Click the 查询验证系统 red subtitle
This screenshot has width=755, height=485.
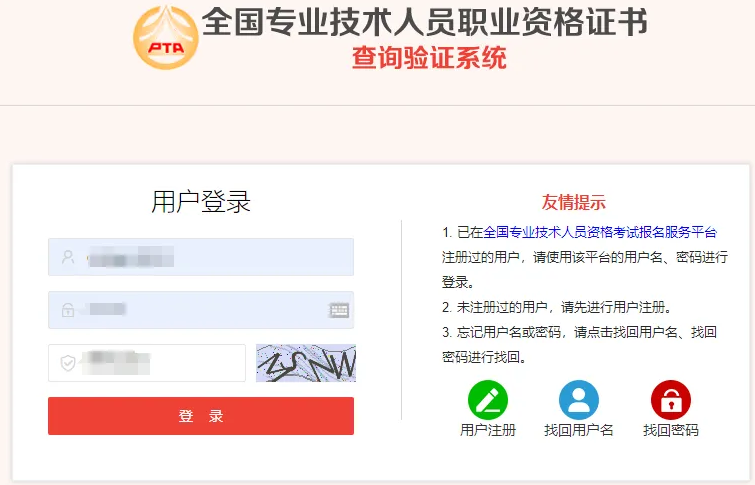point(429,58)
